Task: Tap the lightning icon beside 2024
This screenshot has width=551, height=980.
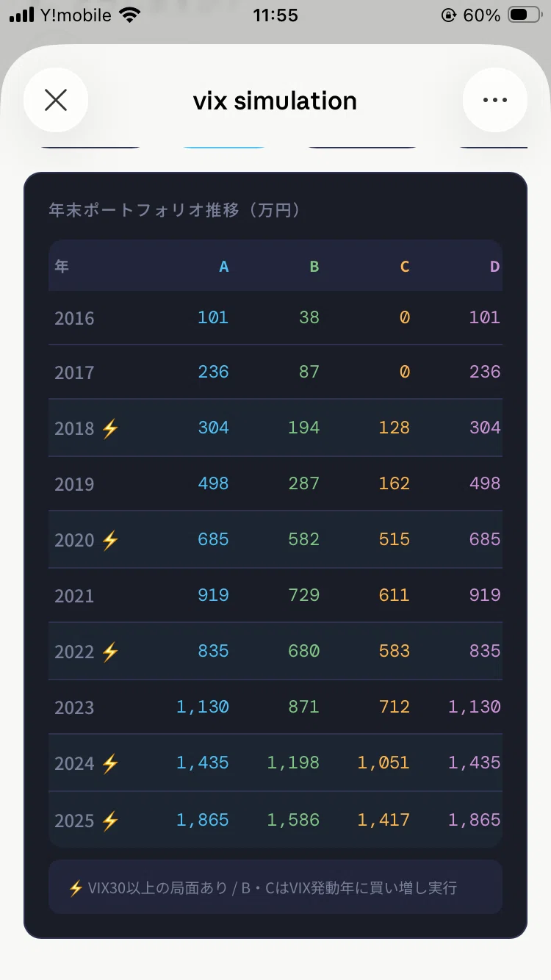Action: [x=109, y=763]
